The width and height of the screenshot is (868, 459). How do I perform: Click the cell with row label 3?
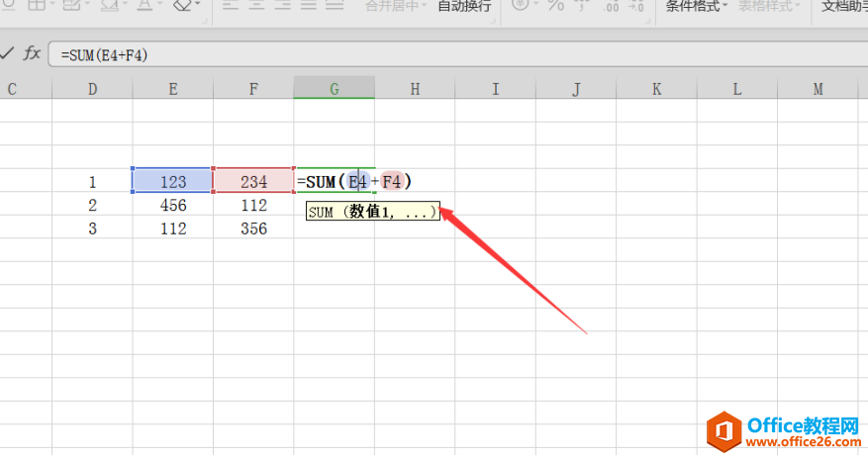pyautogui.click(x=92, y=228)
